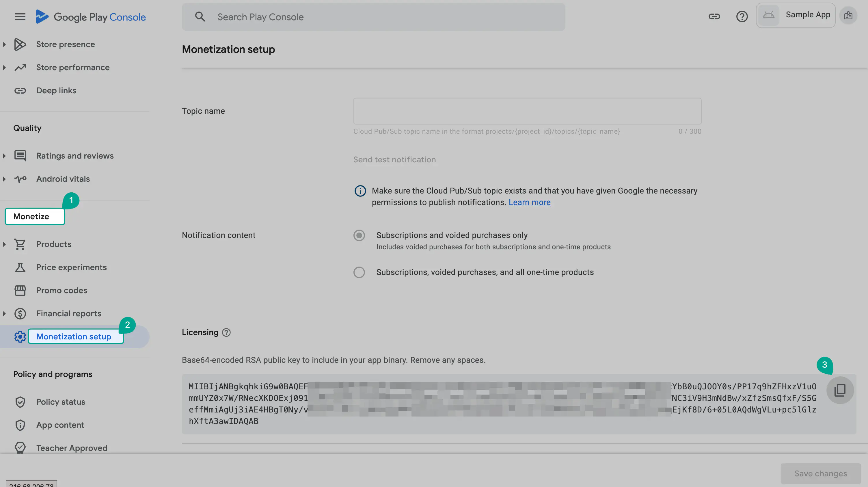
Task: Expand Financial reports section
Action: 4,313
